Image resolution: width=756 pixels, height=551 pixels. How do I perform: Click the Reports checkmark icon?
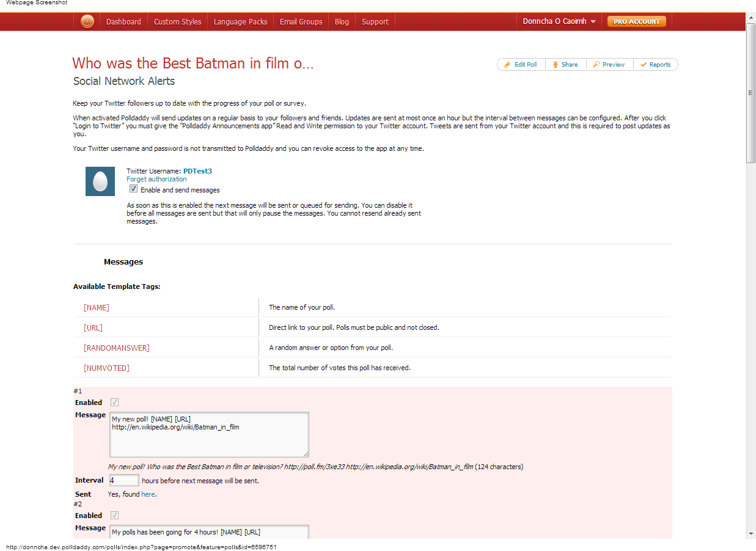tap(644, 65)
